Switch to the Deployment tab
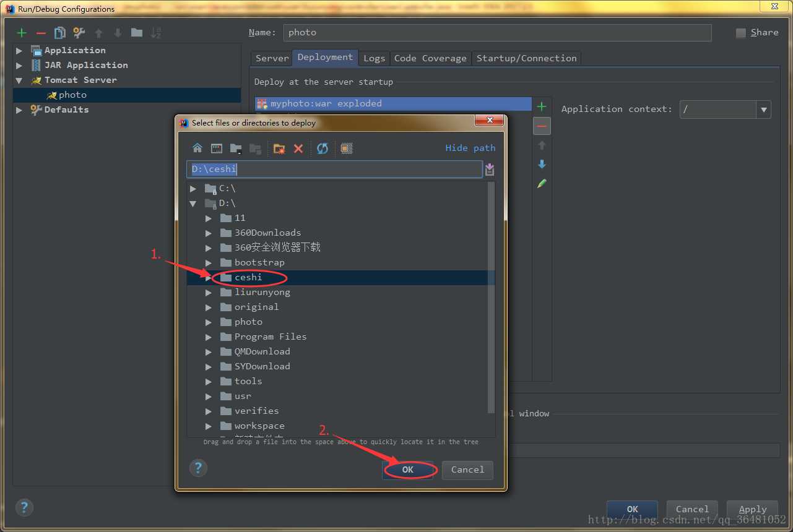Screen dimensions: 793x532 coord(325,57)
